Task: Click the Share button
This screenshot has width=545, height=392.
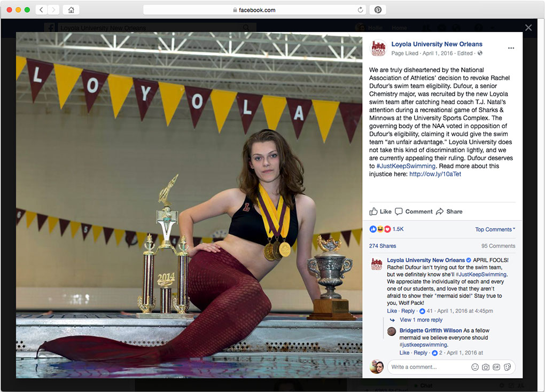Action: (x=449, y=211)
